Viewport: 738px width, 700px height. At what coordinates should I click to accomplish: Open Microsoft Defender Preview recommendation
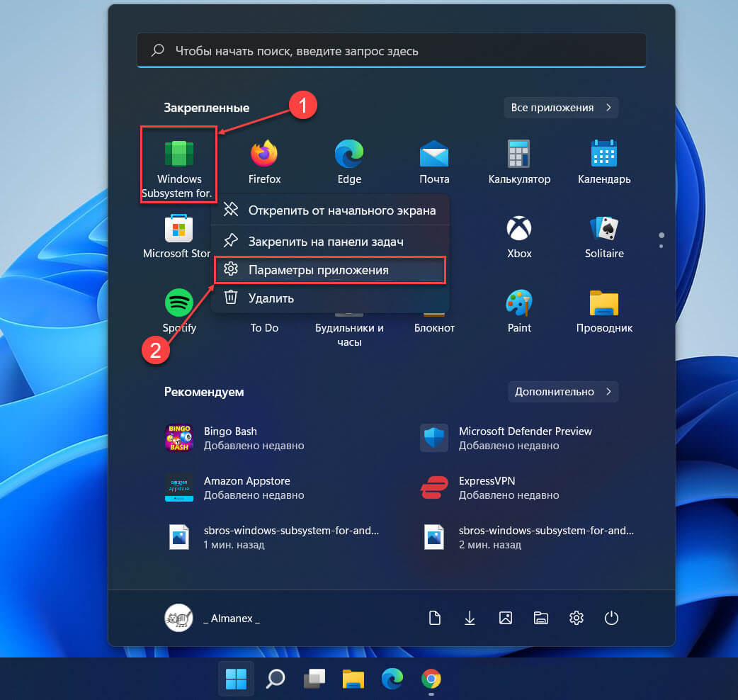(506, 438)
